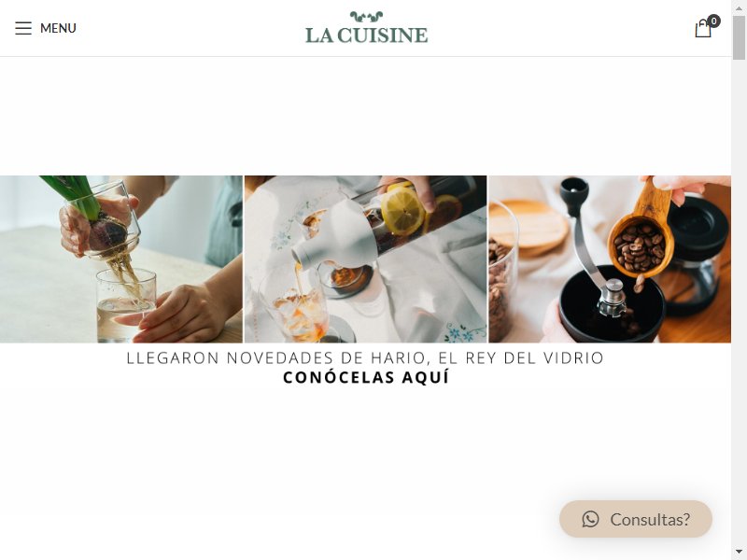Click the scrollbar up arrow
The image size is (747, 560).
pyautogui.click(x=739, y=6)
